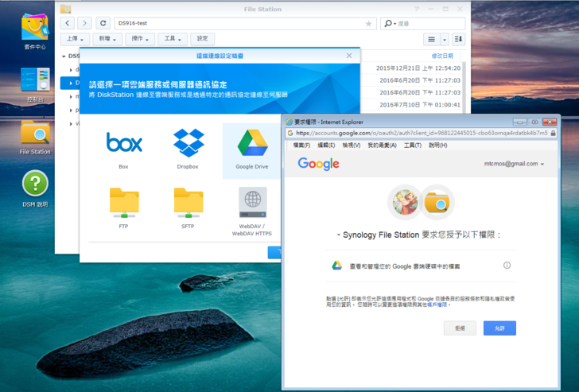Click the 拒絕 (Deny) button

pos(460,328)
